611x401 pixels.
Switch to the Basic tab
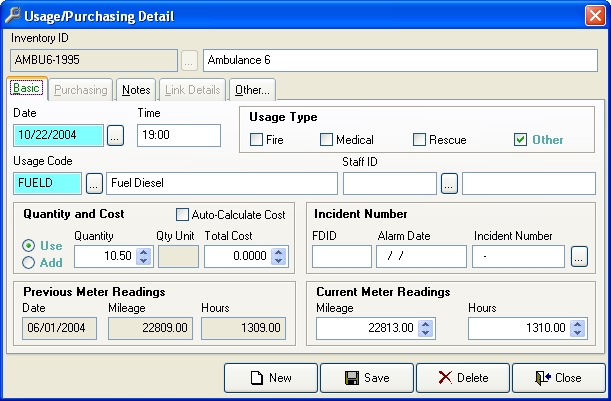click(27, 88)
